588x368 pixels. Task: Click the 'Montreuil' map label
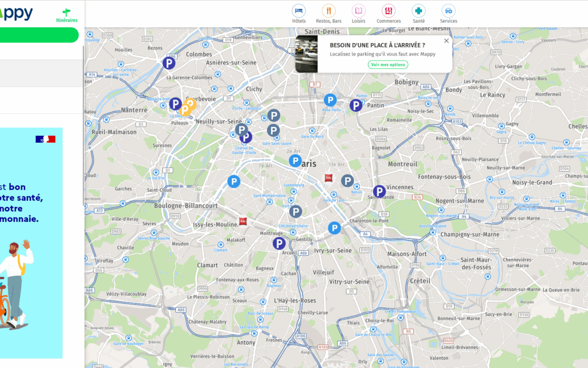click(x=402, y=164)
